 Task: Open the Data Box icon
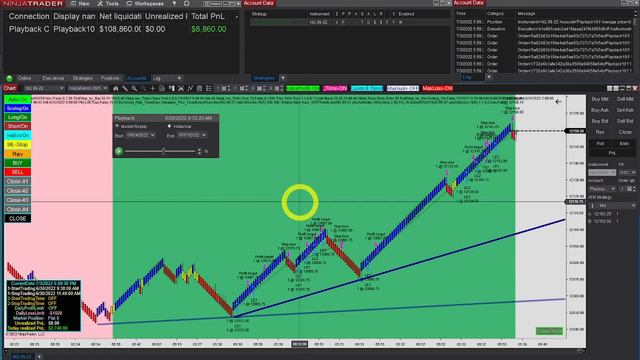coord(162,88)
